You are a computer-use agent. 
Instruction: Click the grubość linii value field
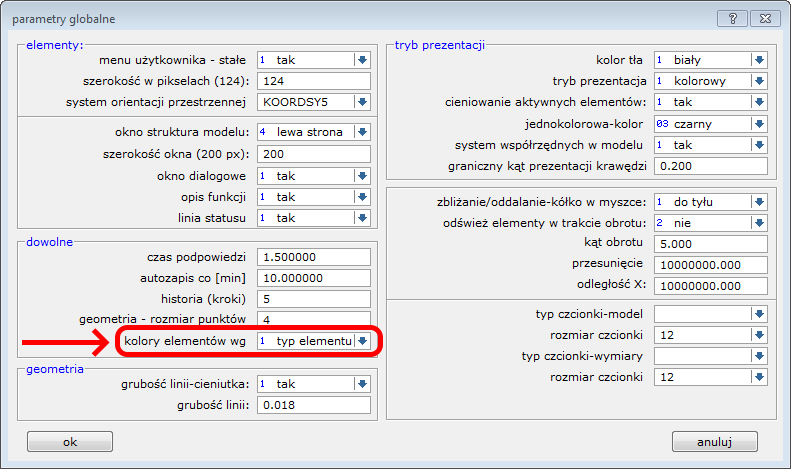(313, 405)
